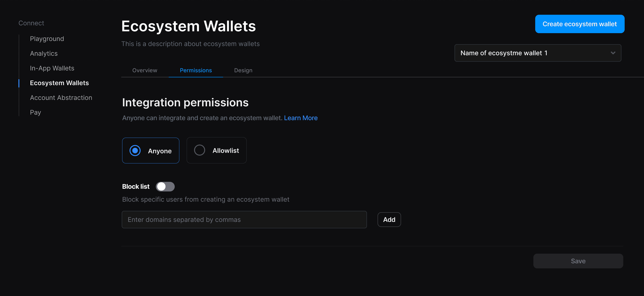Go to the Design tab
644x296 pixels.
(x=243, y=70)
